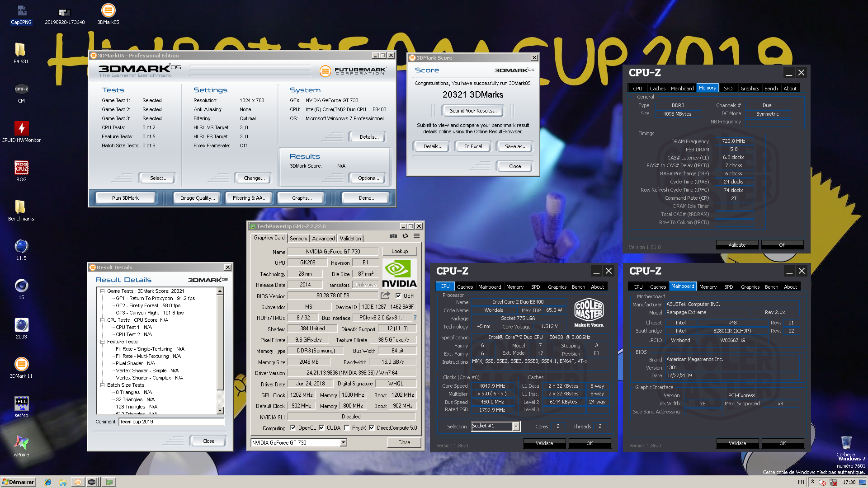Toggle the CUDA checkbox

click(x=321, y=428)
